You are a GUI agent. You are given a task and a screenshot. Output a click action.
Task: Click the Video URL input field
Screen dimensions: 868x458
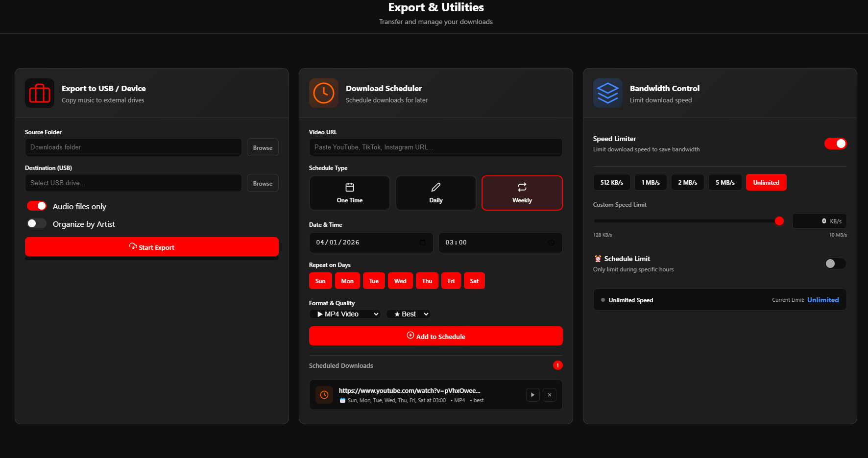pos(436,147)
